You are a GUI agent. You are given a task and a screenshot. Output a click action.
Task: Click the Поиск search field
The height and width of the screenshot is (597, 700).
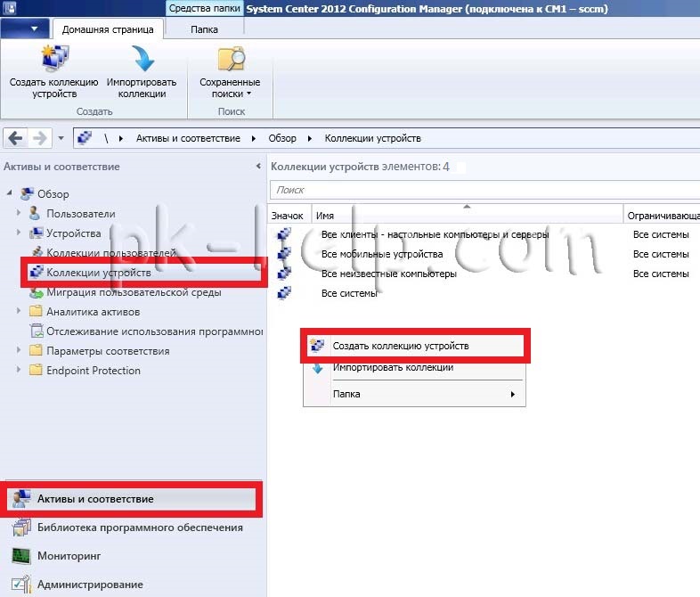(x=484, y=190)
